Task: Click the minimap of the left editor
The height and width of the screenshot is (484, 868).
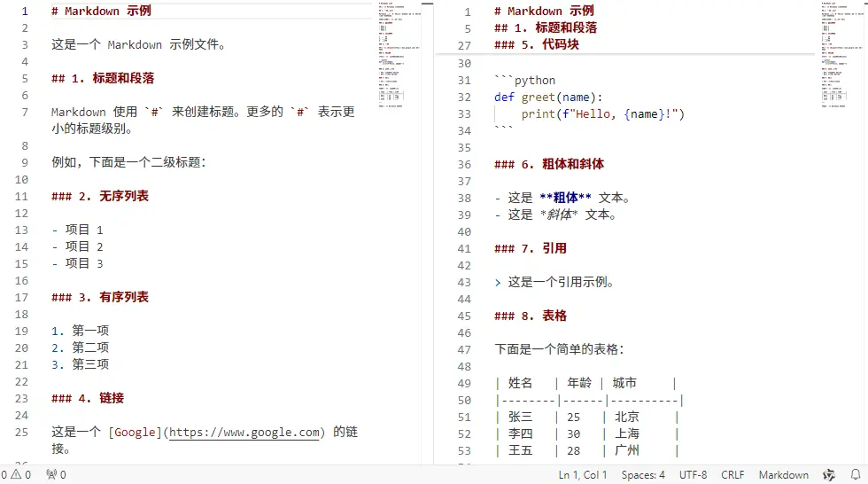Action: tap(399, 55)
